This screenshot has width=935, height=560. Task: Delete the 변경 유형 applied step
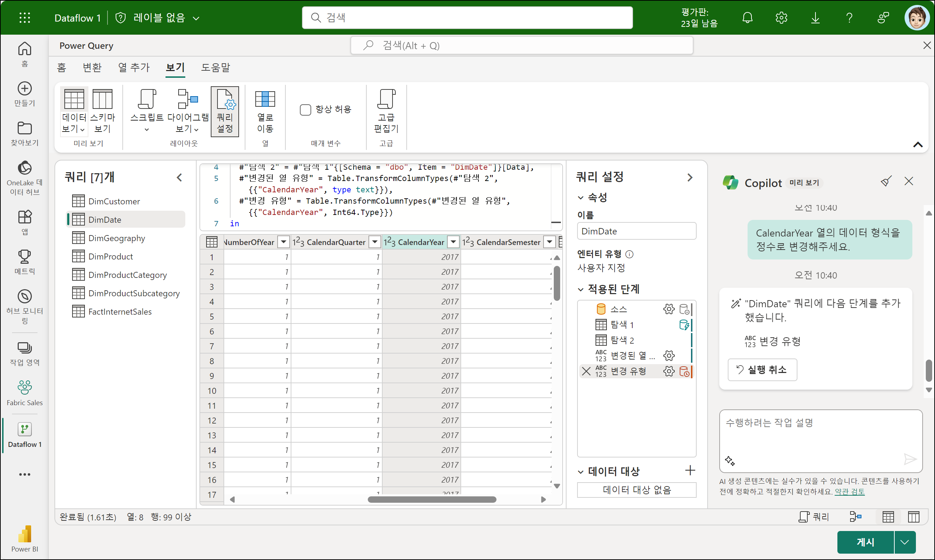coord(586,371)
